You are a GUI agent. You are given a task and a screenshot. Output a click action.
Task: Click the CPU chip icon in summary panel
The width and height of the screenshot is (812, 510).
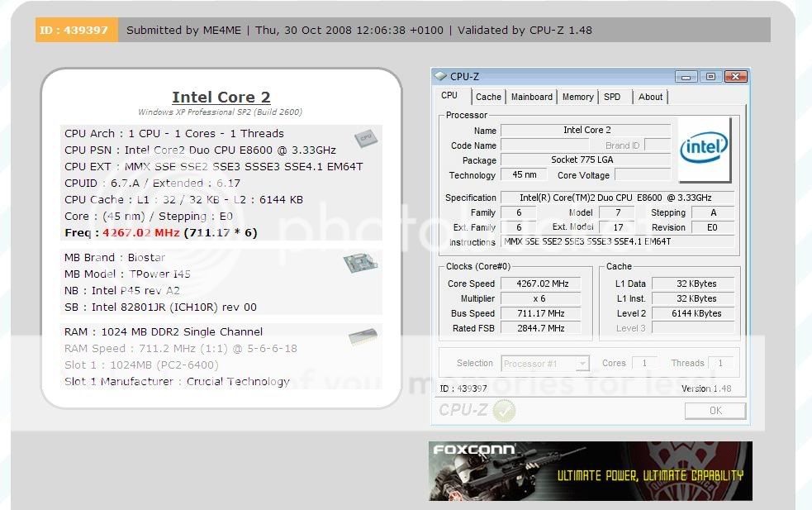coord(365,138)
